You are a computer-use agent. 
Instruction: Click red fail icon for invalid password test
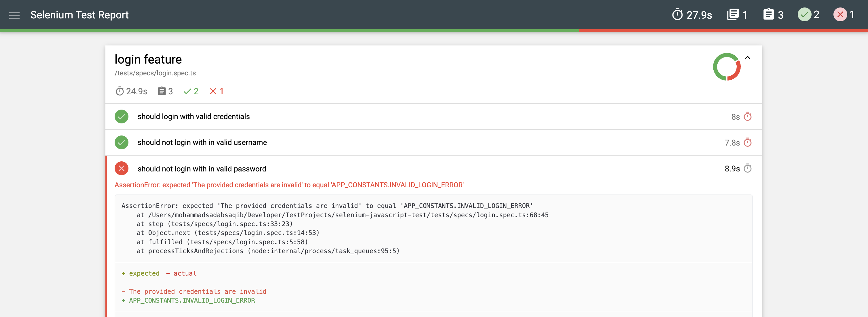(121, 168)
